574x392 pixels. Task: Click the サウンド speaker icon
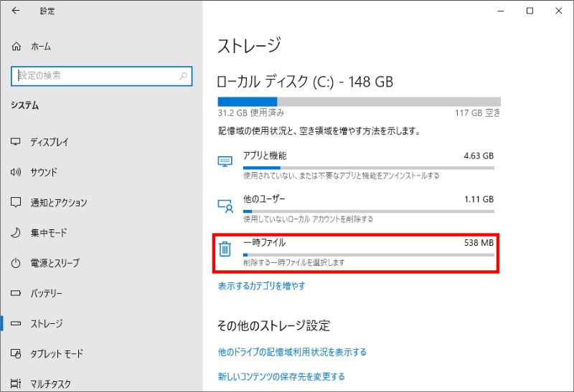(x=15, y=172)
